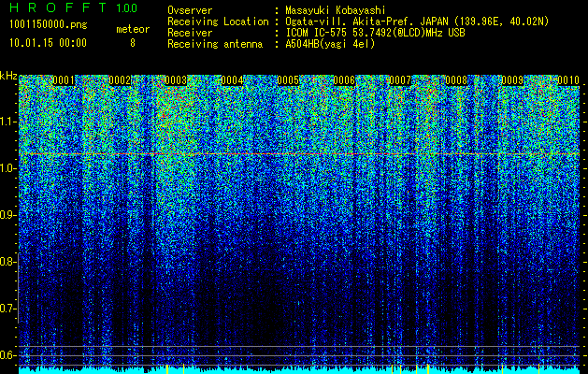Click time marker 0007
Screen dimensions: 588x374
click(400, 80)
